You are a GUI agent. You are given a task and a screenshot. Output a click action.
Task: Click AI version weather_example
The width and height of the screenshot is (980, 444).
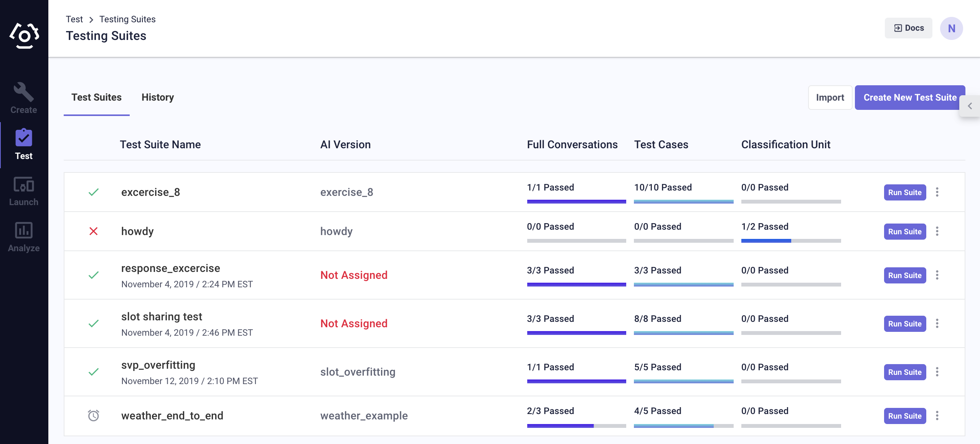pyautogui.click(x=364, y=416)
